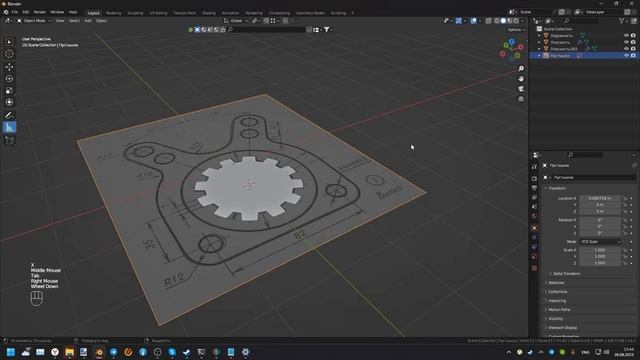The height and width of the screenshot is (360, 640).
Task: Open the outliner filter funnel icon
Action: tap(622, 20)
